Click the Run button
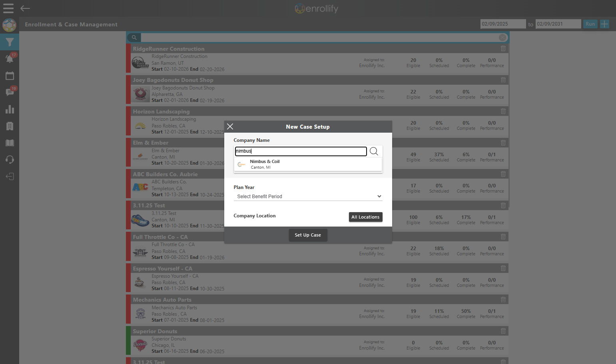This screenshot has height=364, width=616. click(x=590, y=24)
